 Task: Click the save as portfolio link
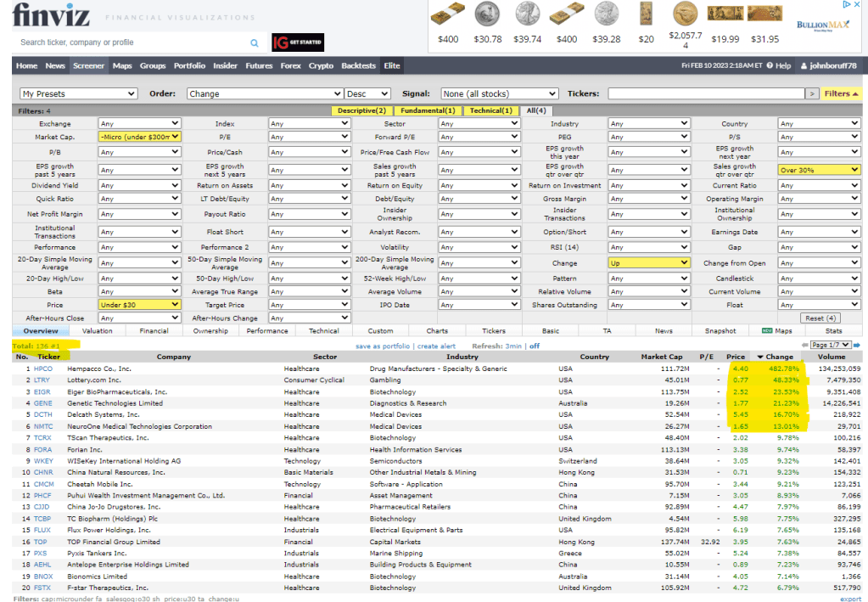tap(382, 346)
